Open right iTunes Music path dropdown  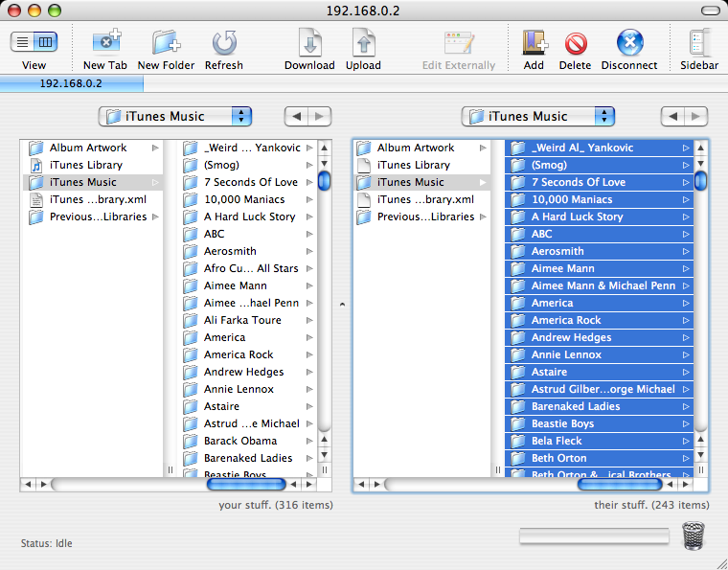tap(538, 116)
